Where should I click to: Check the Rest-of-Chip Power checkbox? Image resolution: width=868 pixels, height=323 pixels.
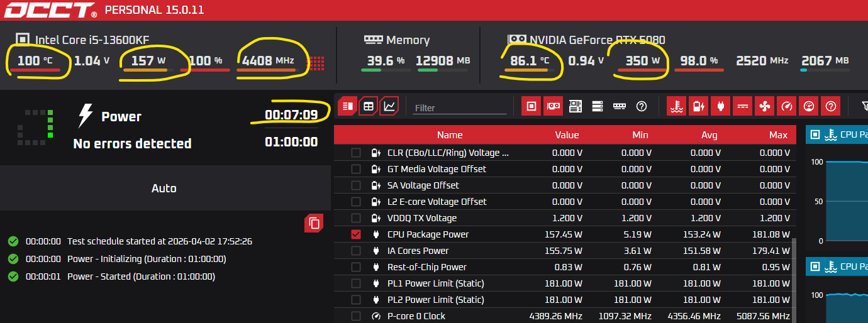click(x=356, y=267)
